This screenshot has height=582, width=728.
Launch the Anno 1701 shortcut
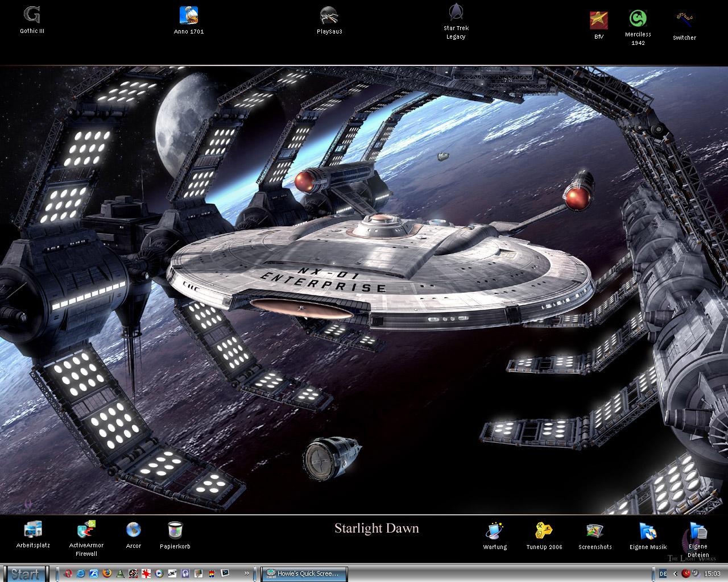click(x=189, y=20)
